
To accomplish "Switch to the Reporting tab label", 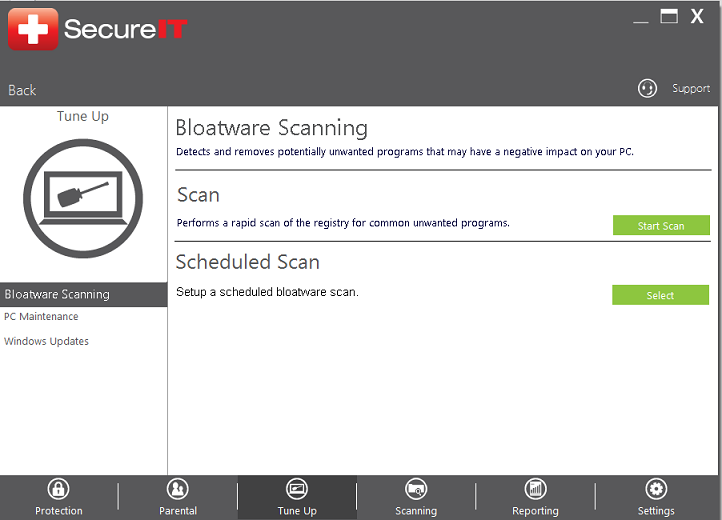I will [x=536, y=511].
